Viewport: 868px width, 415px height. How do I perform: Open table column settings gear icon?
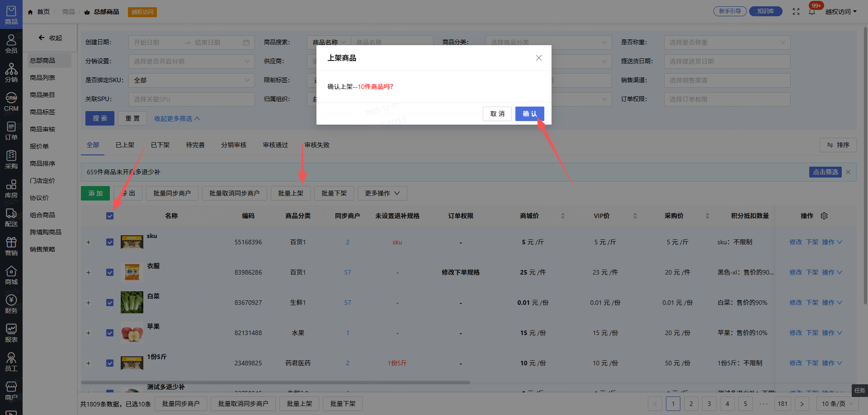(824, 216)
